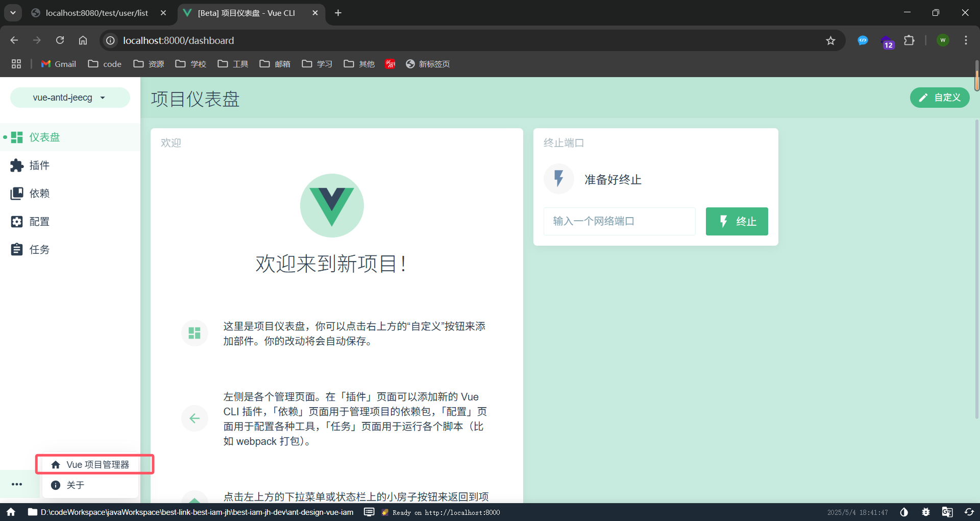Click the 自定义 customize button
The image size is (980, 521).
pos(940,98)
